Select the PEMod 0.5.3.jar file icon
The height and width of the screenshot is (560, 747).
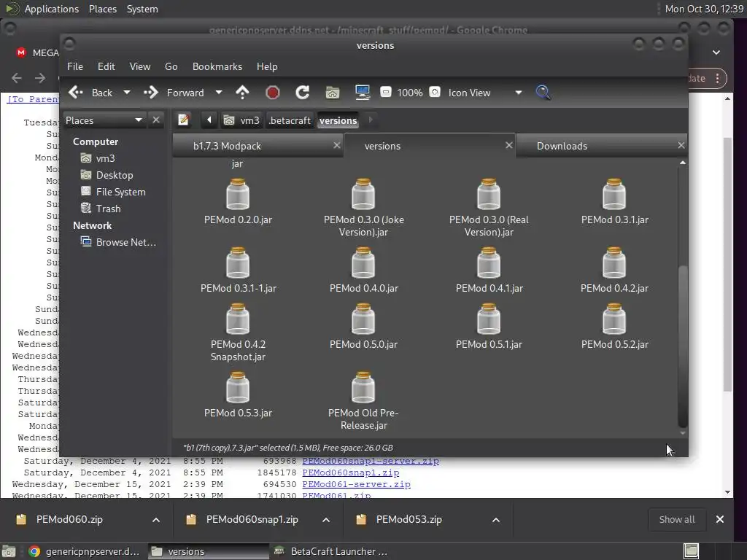[x=238, y=388]
